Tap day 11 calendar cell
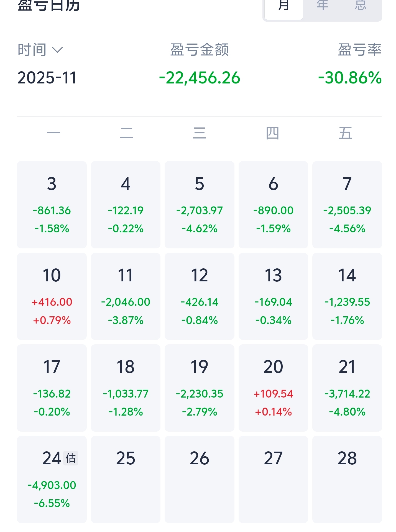Screen dimensions: 396x532 126,296
